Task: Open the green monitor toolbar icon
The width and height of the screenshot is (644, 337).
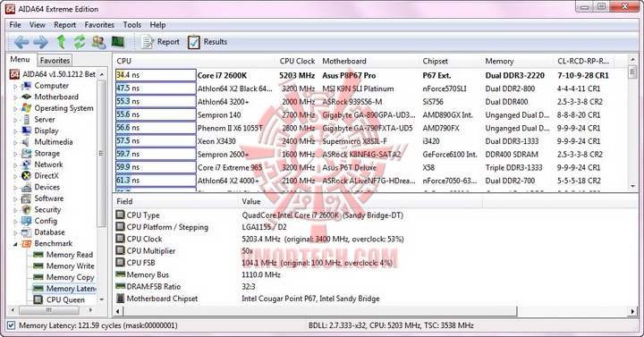Action: pyautogui.click(x=118, y=42)
